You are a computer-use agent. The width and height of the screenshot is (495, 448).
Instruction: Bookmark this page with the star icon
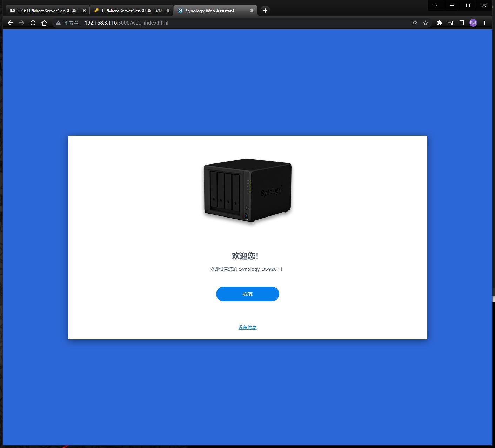(426, 23)
